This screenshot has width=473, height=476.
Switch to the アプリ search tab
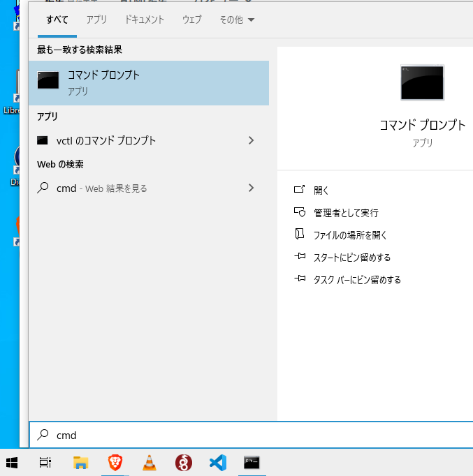(x=96, y=20)
